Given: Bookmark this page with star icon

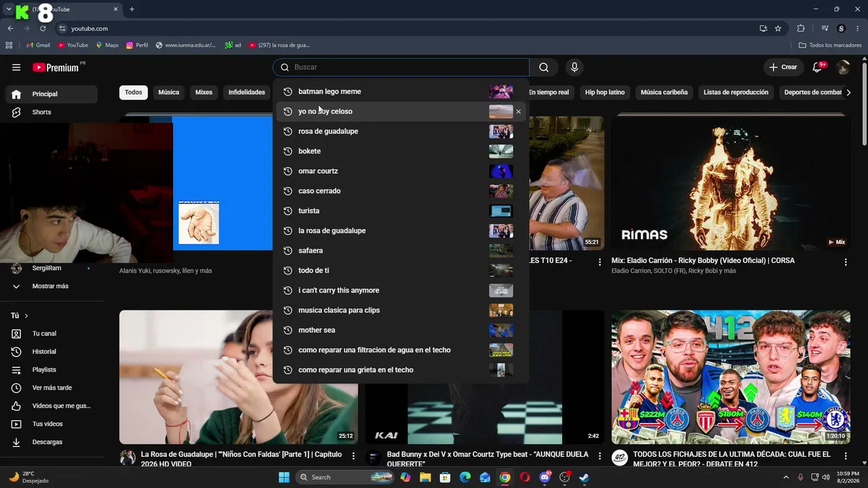Looking at the screenshot, I should pyautogui.click(x=778, y=28).
